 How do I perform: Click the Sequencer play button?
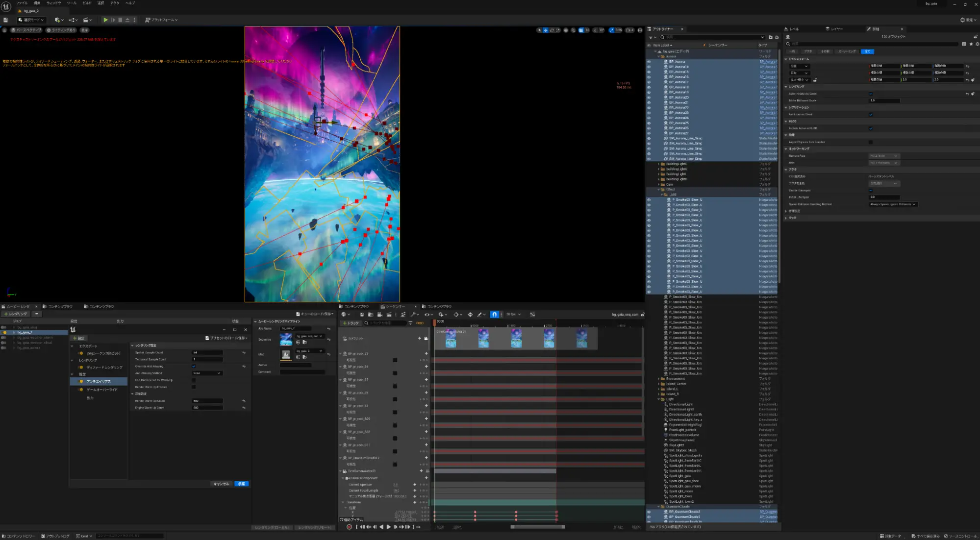pyautogui.click(x=389, y=527)
